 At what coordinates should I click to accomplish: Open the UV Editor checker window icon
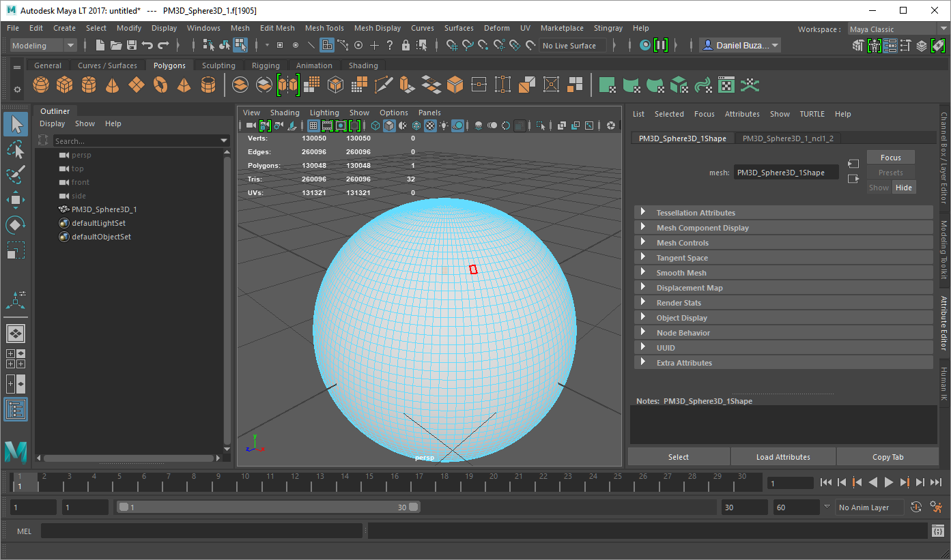click(726, 85)
